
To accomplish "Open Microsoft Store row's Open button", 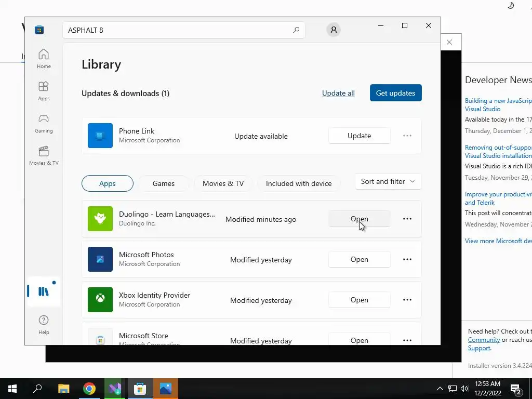I will [360, 340].
